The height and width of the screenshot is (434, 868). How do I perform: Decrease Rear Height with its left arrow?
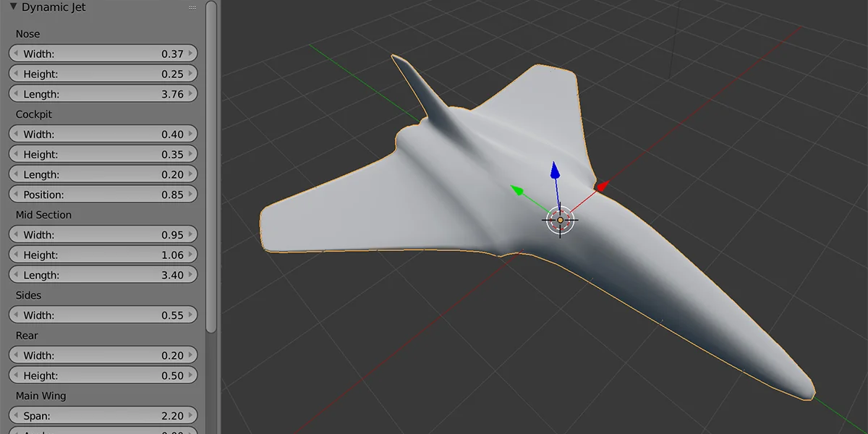coord(16,375)
